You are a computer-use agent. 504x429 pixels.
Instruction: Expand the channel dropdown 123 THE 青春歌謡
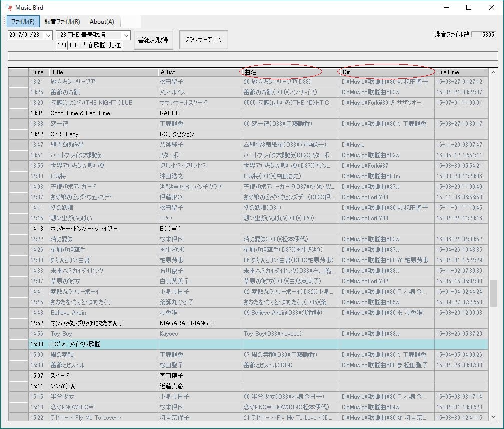pos(126,35)
